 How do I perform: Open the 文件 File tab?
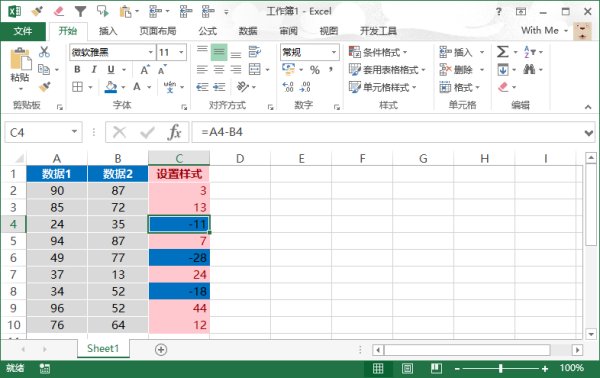[x=23, y=31]
